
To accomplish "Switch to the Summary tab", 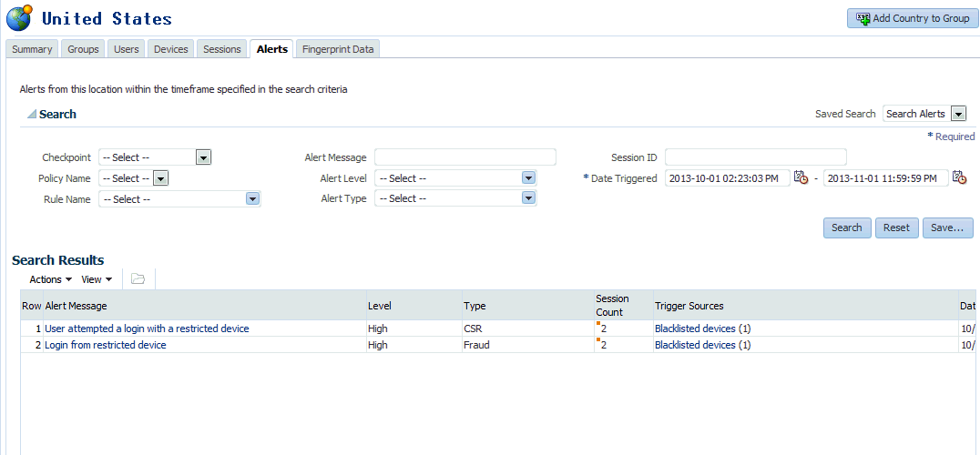I will click(x=32, y=49).
